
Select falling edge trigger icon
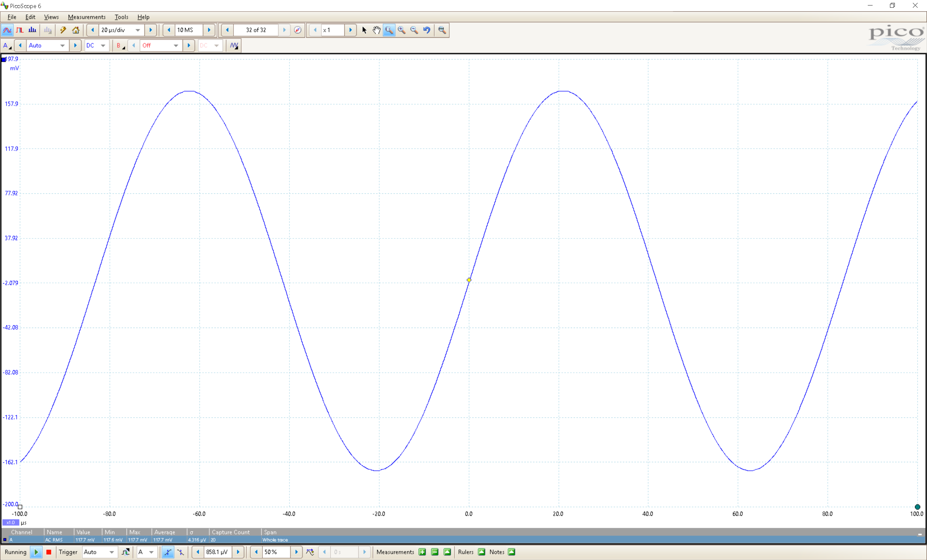tap(181, 552)
